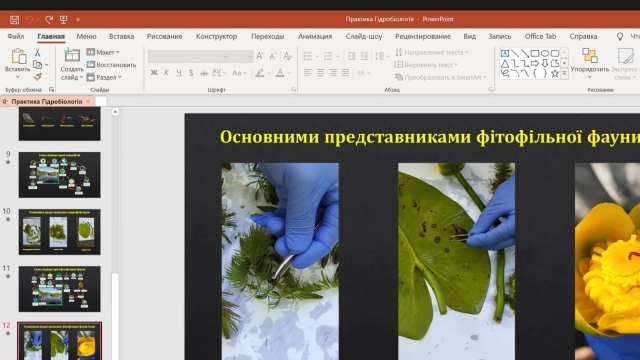Click the Format Painter brush icon
The width and height of the screenshot is (640, 360).
click(x=38, y=77)
